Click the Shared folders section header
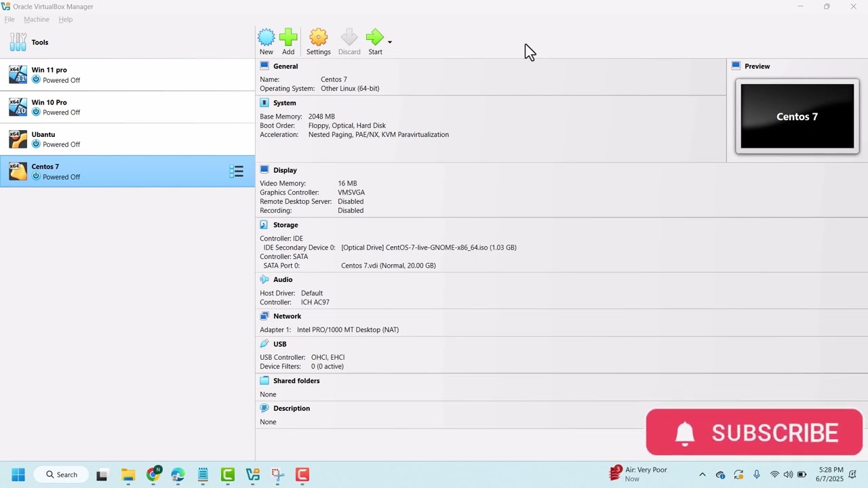This screenshot has height=488, width=868. 296,381
